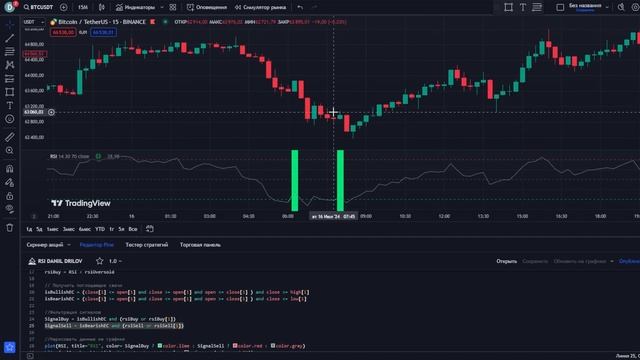Select the forecasting and measurement tool
The image size is (640, 360).
point(10,78)
